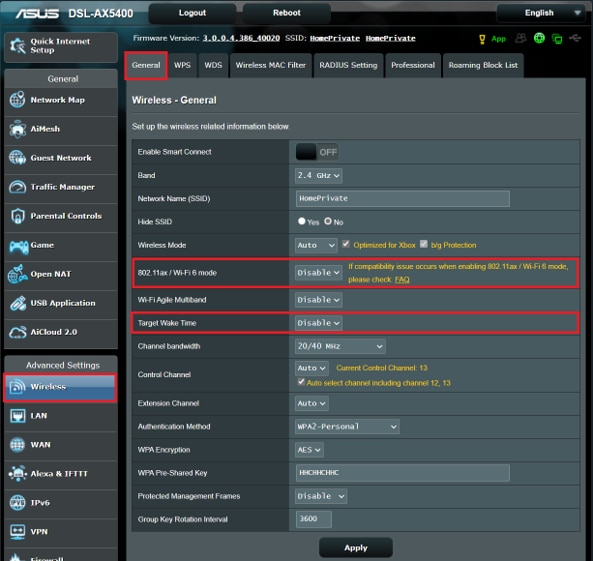Open the firmware version 3.0.0.4.386_40020 link
This screenshot has width=593, height=561.
pos(241,38)
